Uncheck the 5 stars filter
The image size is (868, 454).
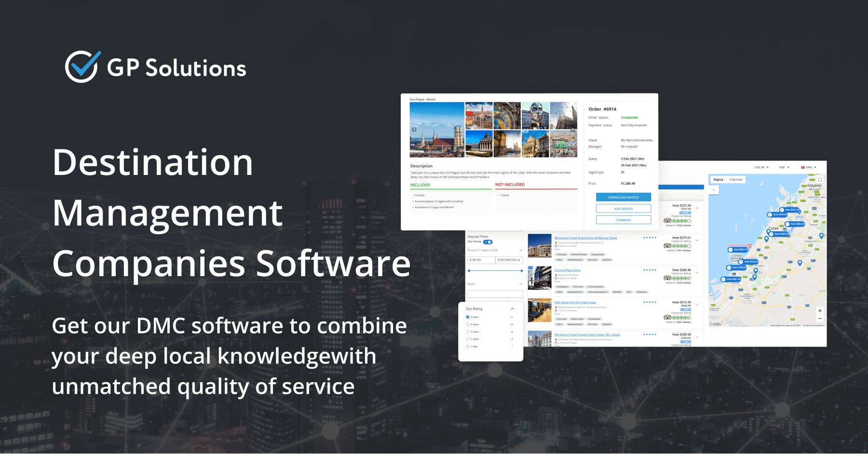click(467, 317)
